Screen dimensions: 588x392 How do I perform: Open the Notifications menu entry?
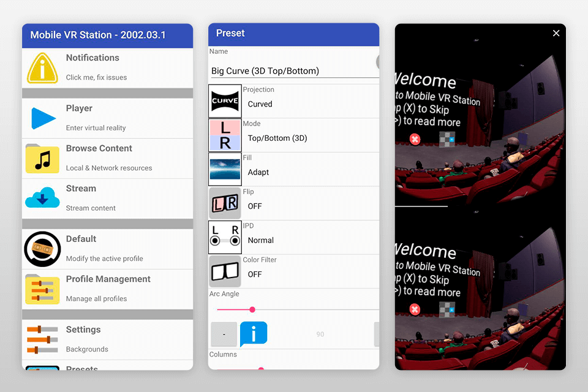(x=108, y=68)
